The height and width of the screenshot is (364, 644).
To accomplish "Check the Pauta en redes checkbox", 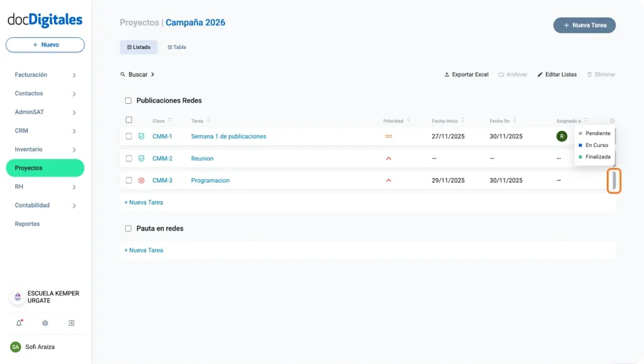I will [128, 228].
